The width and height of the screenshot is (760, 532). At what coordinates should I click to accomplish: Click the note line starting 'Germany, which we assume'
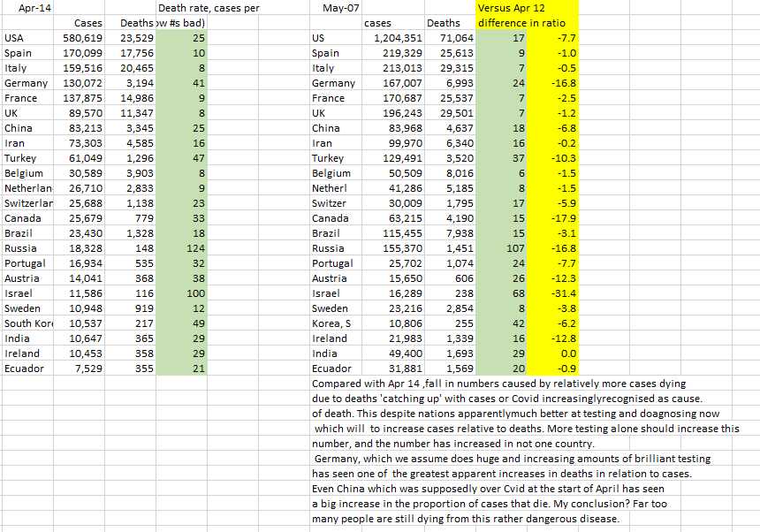click(x=513, y=459)
